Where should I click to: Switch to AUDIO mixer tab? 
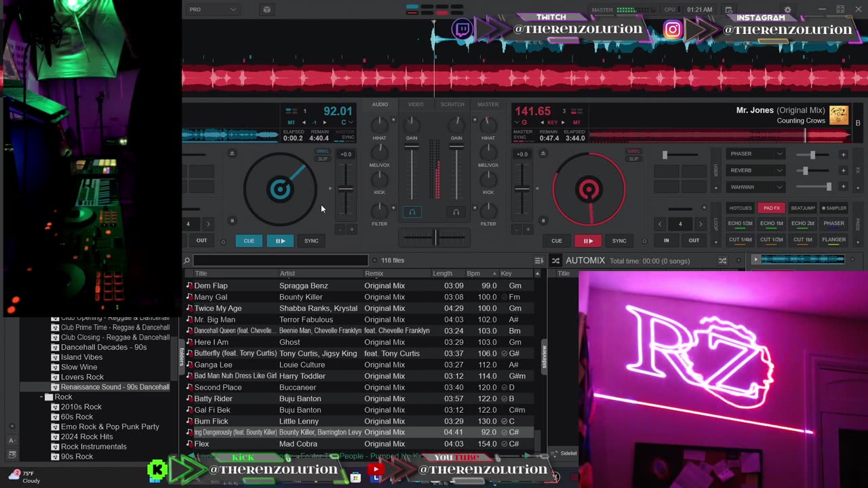[x=380, y=104]
